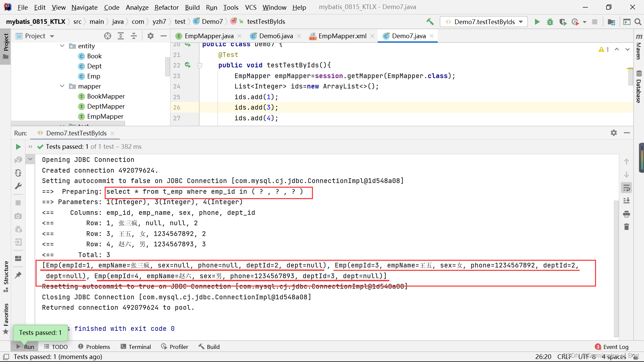The width and height of the screenshot is (644, 362).
Task: Click Select Opened File target icon
Action: click(x=108, y=36)
